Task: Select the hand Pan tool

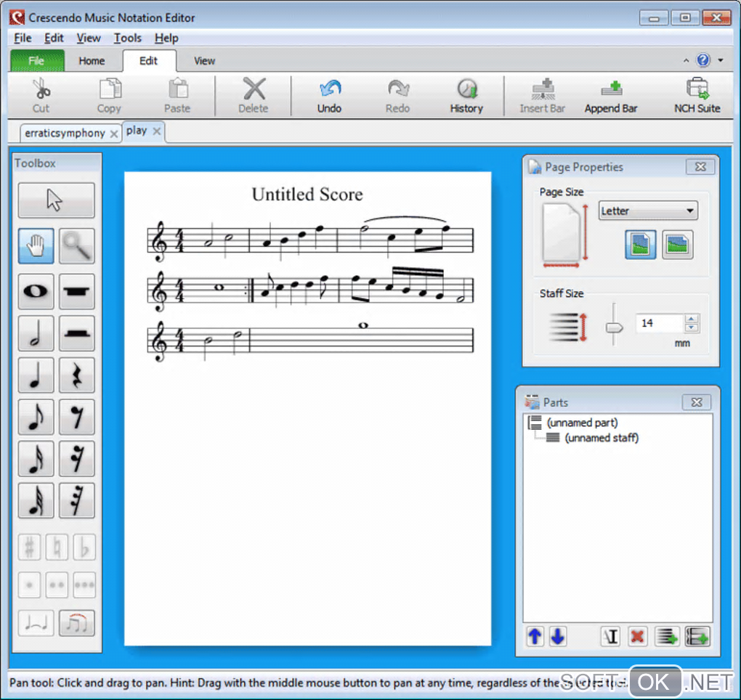Action: [x=36, y=245]
